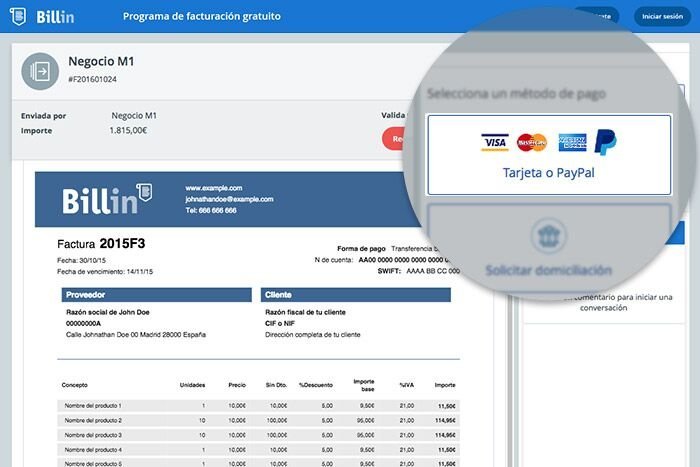Click Tel: 666 666 666 text
Viewport: 700px width, 467px height.
click(x=211, y=210)
